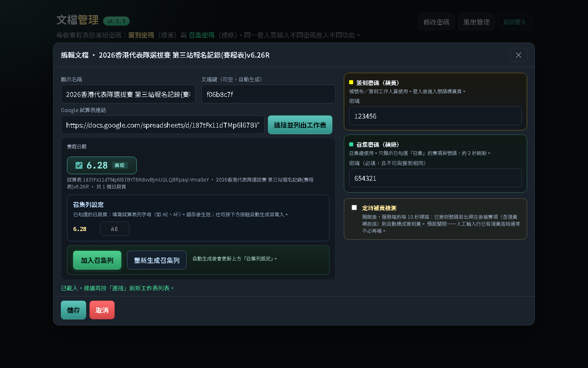Click the status message 已載入。建議再按「連接」
The width and height of the screenshot is (588, 368).
click(x=118, y=288)
